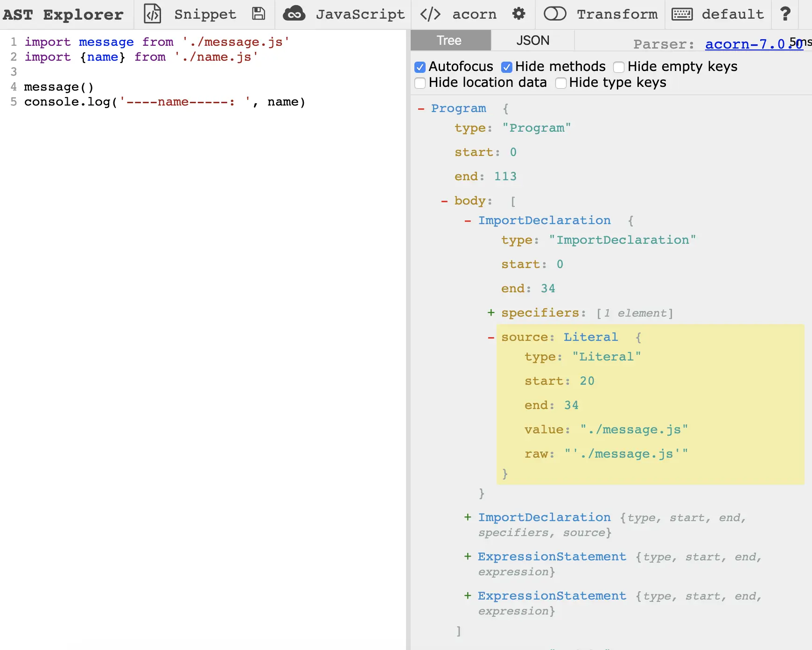Image resolution: width=812 pixels, height=650 pixels.
Task: Click value "./message.js" in tree
Action: 634,430
